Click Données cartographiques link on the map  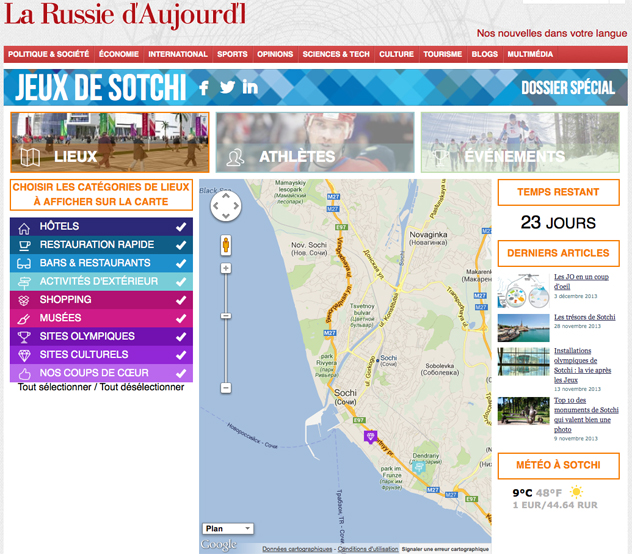297,549
